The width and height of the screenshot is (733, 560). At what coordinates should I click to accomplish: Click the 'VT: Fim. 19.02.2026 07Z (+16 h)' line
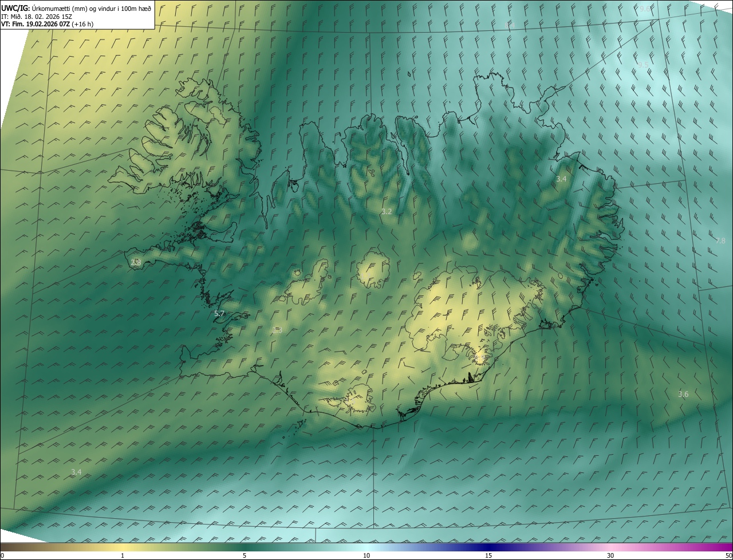tap(48, 24)
